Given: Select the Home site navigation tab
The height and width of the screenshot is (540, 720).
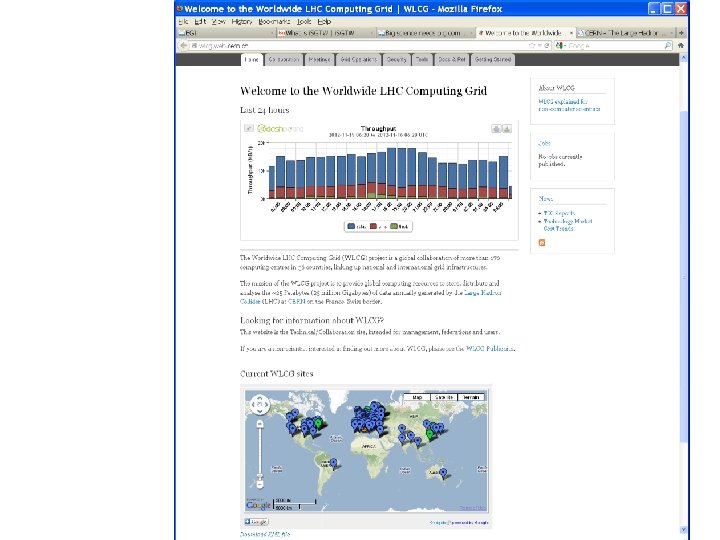Looking at the screenshot, I should click(252, 60).
